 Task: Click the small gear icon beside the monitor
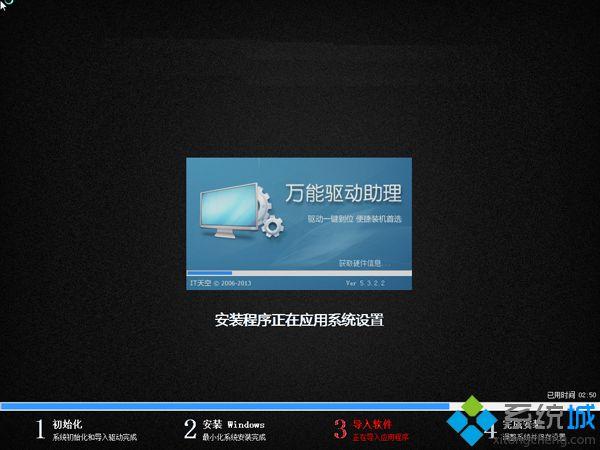(x=273, y=226)
